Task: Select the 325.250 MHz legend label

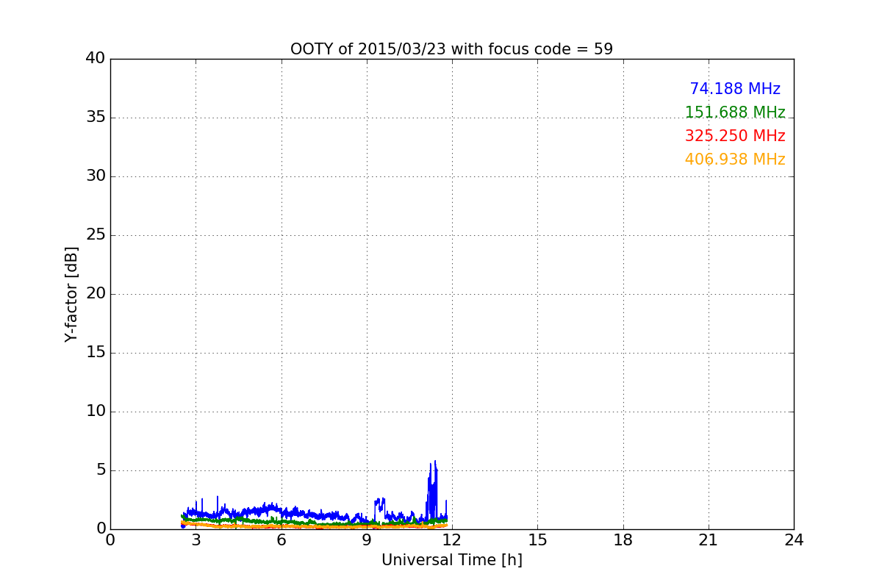Action: point(735,136)
